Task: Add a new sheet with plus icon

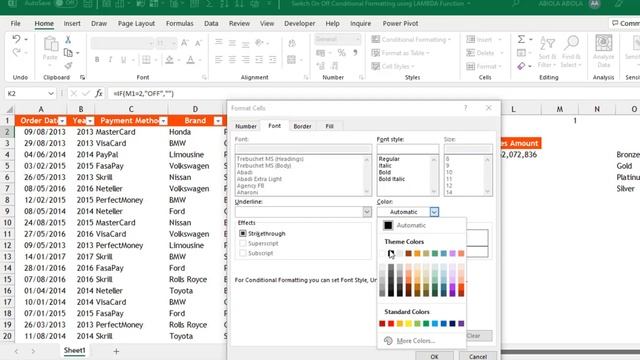Action: (x=116, y=351)
